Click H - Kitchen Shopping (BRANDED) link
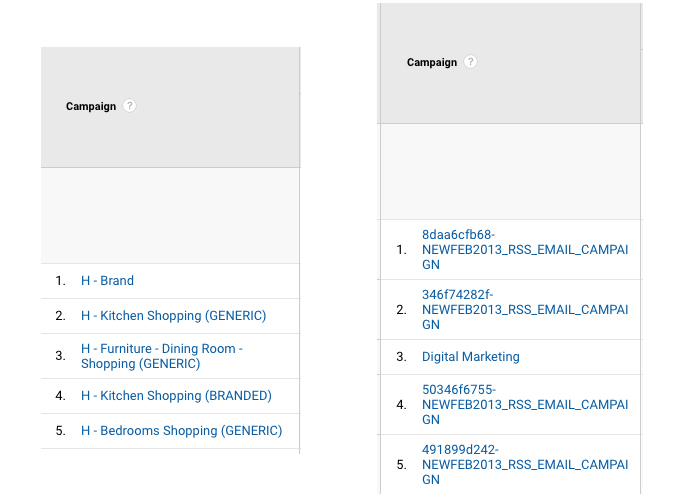The width and height of the screenshot is (700, 500). pos(176,396)
